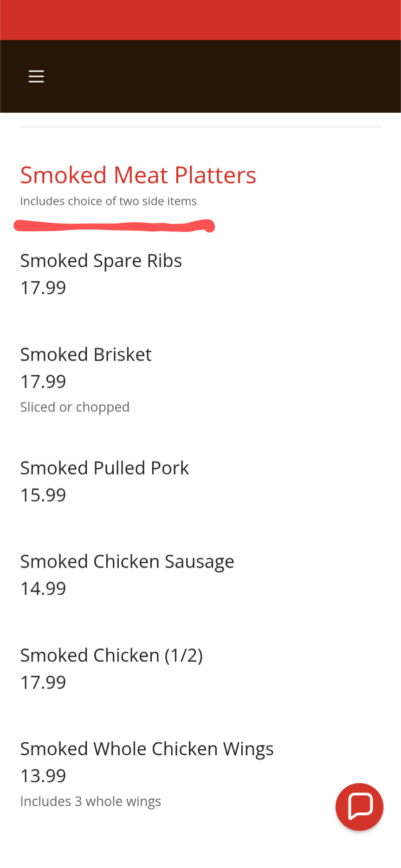Click the Smoked Spare Ribs price

43,288
